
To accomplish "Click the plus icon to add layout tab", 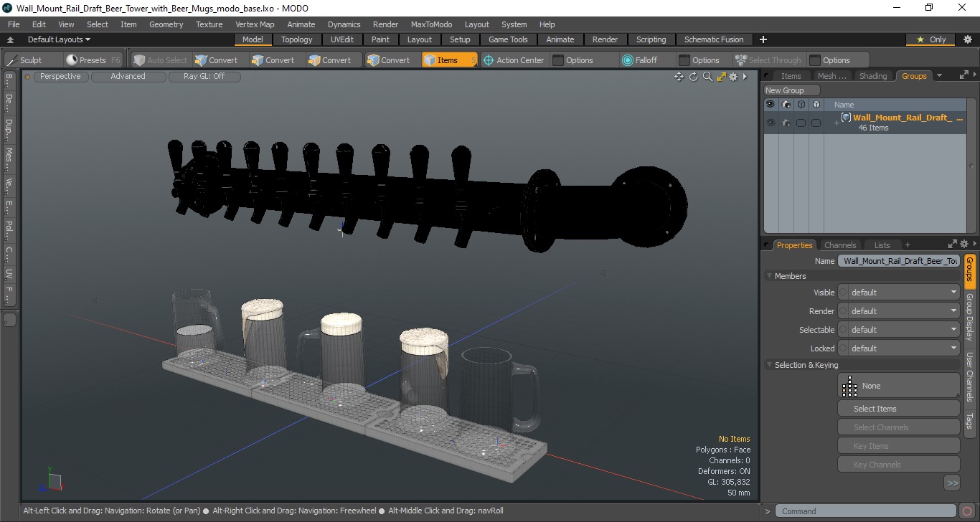I will [763, 39].
